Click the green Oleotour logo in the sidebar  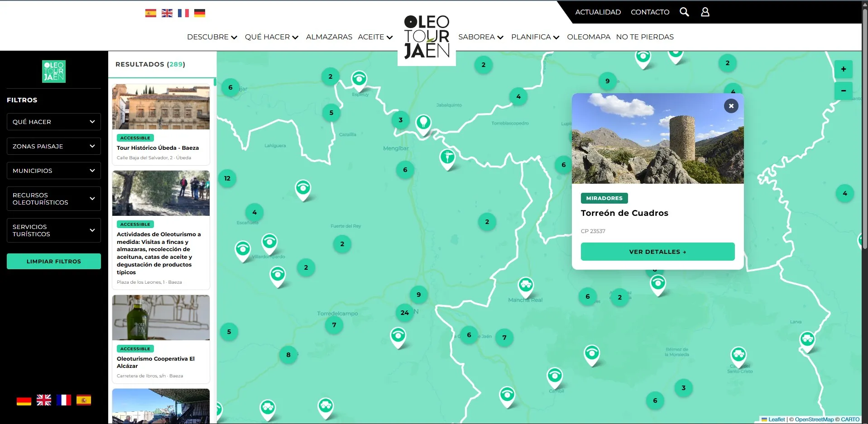(x=54, y=71)
